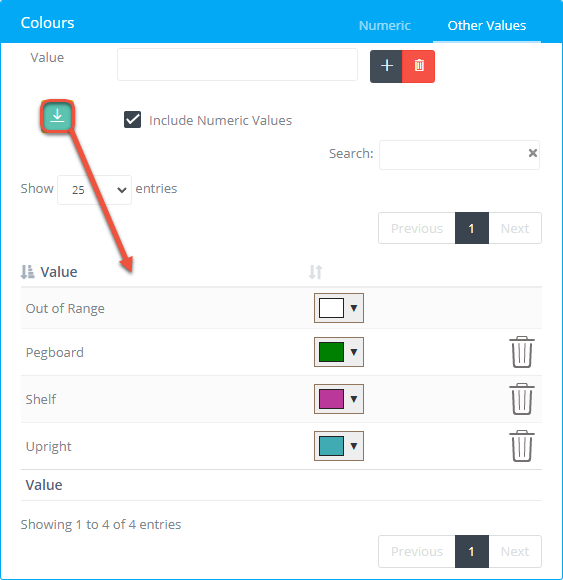Click the Upright teal colour swatch
The height and width of the screenshot is (580, 563).
331,446
